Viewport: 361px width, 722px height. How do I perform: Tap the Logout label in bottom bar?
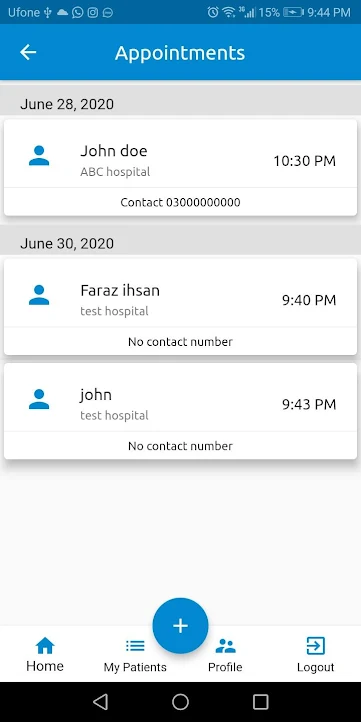[x=315, y=667]
